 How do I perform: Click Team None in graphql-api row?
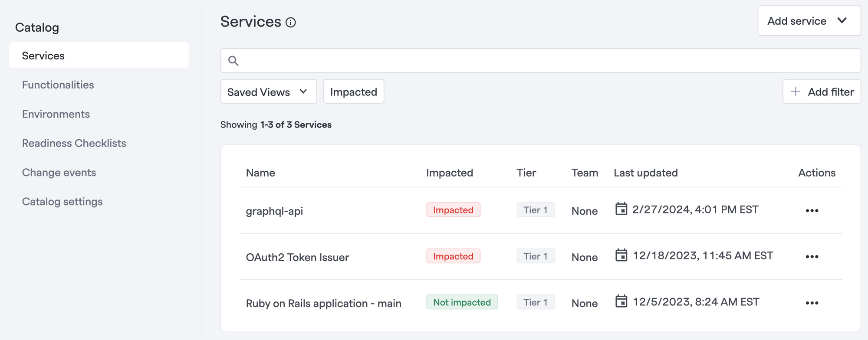(585, 211)
